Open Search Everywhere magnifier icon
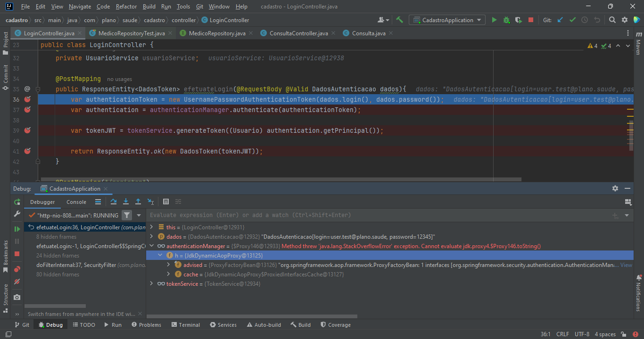 pyautogui.click(x=612, y=20)
